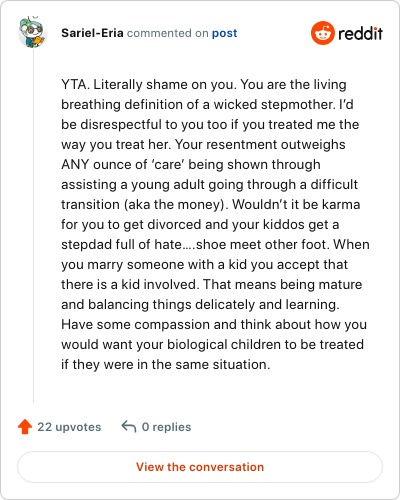
Task: Click Sariel-Eria's avatar image
Action: 32,32
